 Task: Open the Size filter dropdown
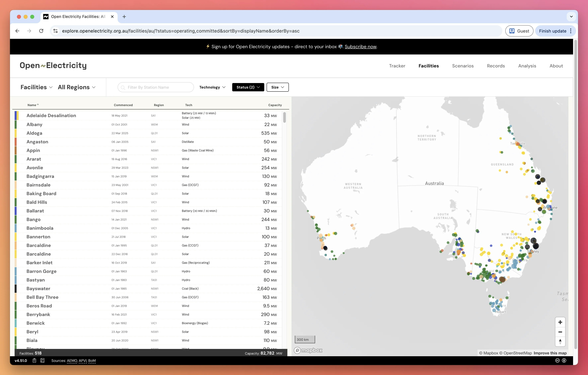click(277, 87)
